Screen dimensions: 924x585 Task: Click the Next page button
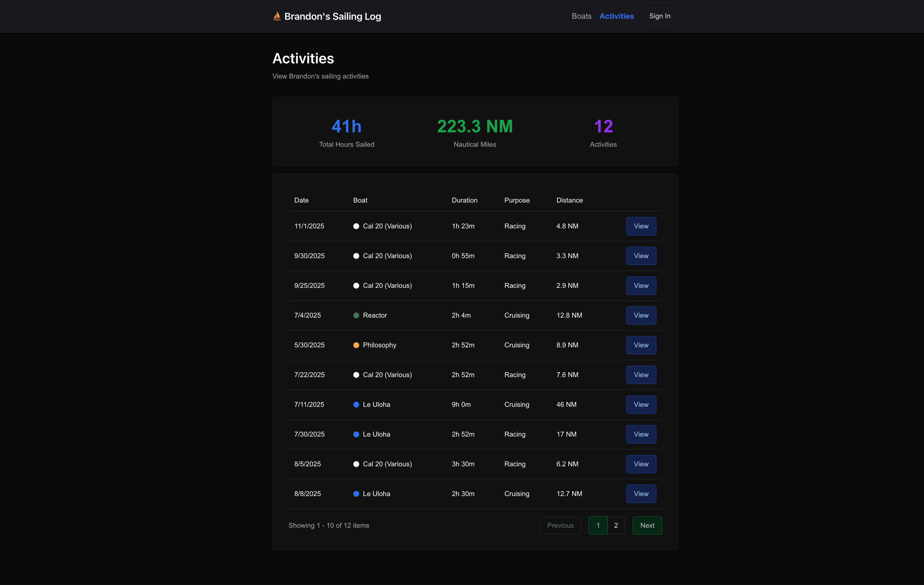[647, 526]
